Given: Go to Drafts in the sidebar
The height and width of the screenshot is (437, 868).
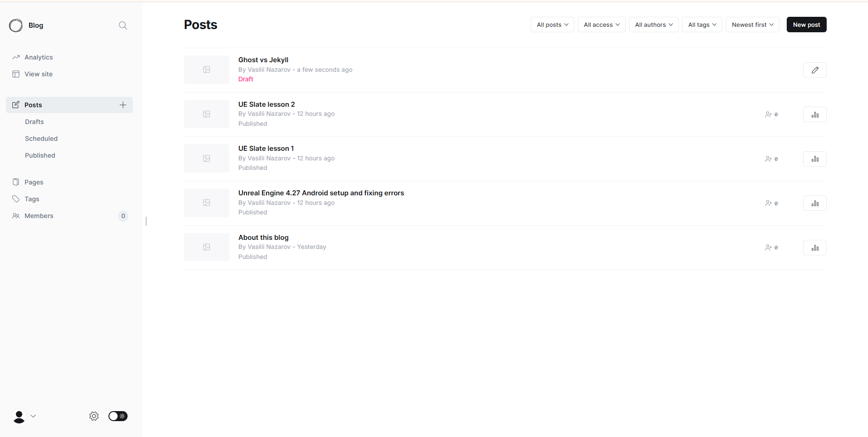Looking at the screenshot, I should click(x=35, y=122).
